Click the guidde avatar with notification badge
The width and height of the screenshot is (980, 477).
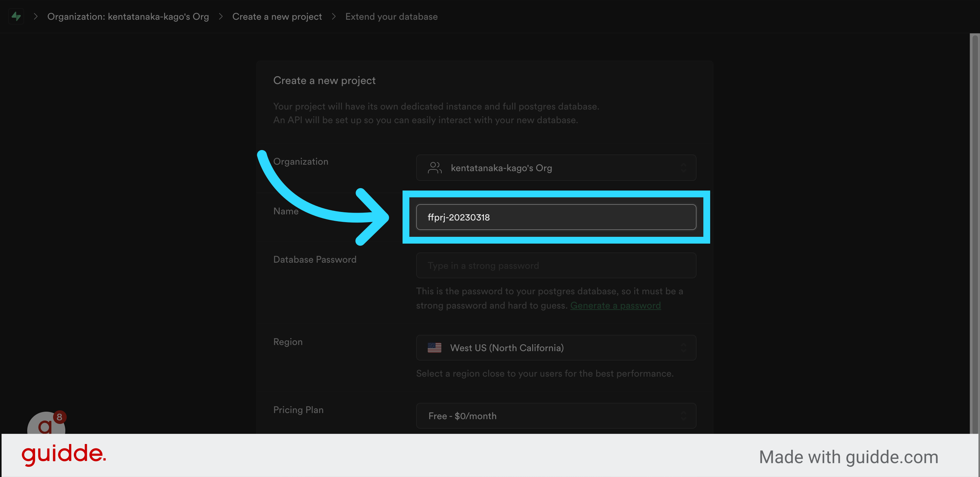tap(45, 426)
